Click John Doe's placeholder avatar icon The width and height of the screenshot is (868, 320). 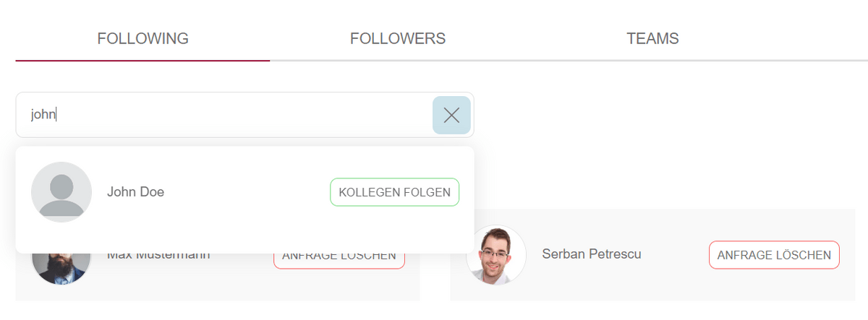[61, 192]
